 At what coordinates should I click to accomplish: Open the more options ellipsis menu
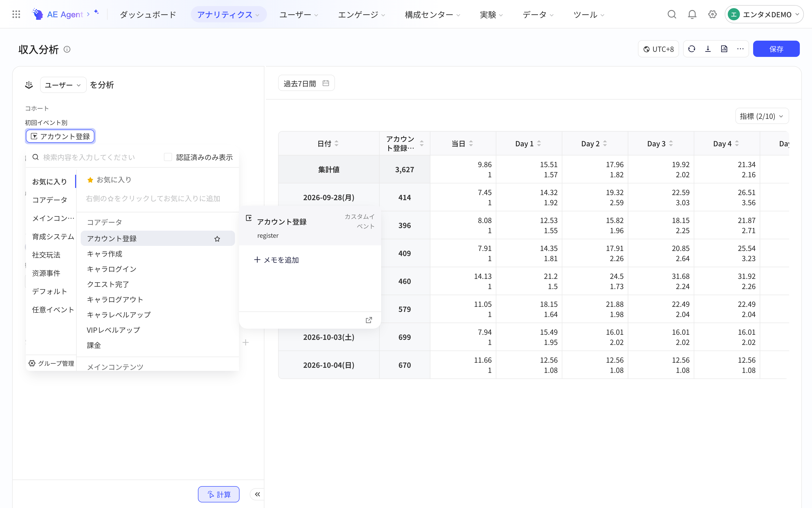point(740,49)
